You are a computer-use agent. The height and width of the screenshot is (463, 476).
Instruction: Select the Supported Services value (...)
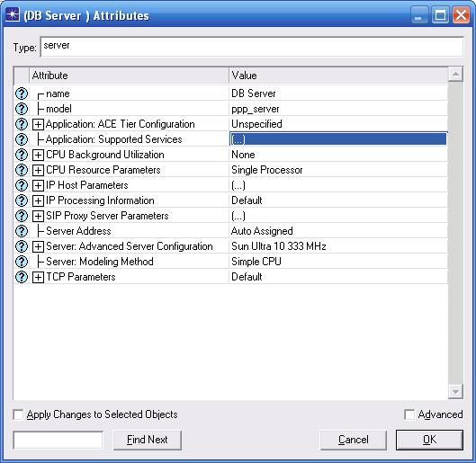pos(338,139)
